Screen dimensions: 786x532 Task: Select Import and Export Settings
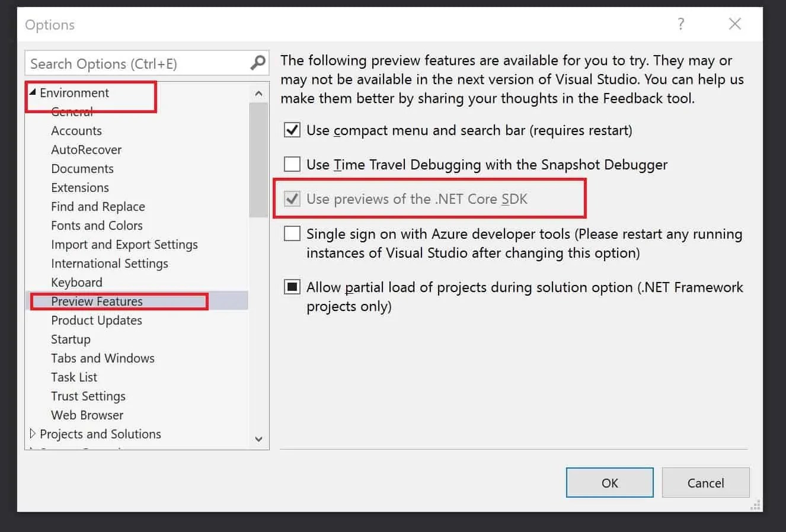[124, 244]
